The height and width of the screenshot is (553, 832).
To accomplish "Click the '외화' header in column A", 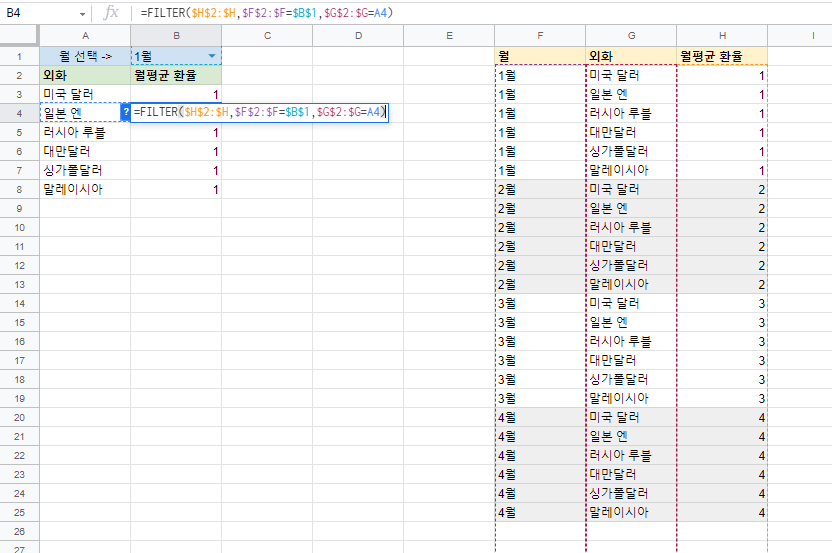I will coord(85,75).
